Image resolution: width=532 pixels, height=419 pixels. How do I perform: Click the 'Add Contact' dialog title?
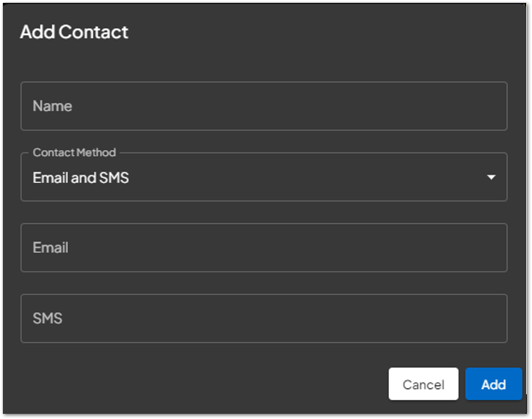tap(74, 32)
